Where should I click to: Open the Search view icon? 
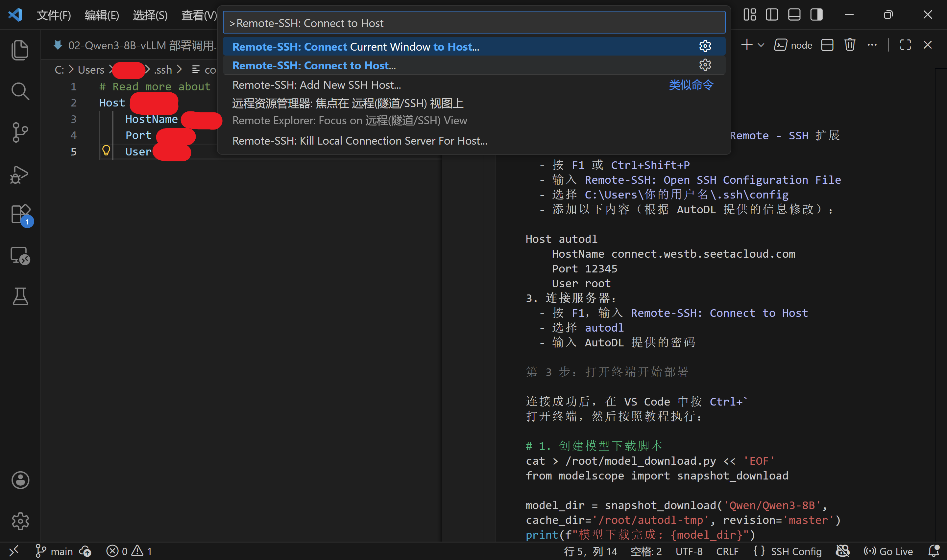[20, 91]
